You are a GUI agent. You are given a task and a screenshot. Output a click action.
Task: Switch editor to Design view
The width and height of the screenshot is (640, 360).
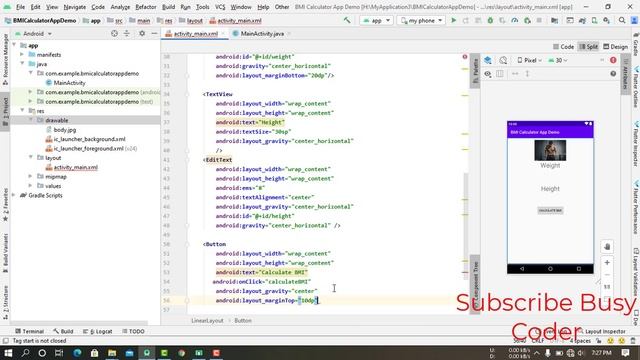[x=616, y=47]
